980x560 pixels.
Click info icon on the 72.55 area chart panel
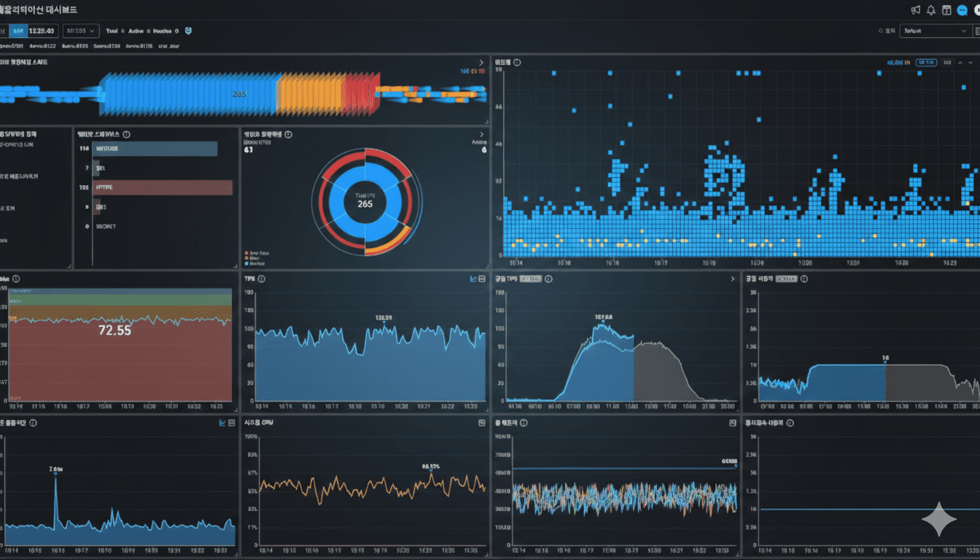(16, 279)
